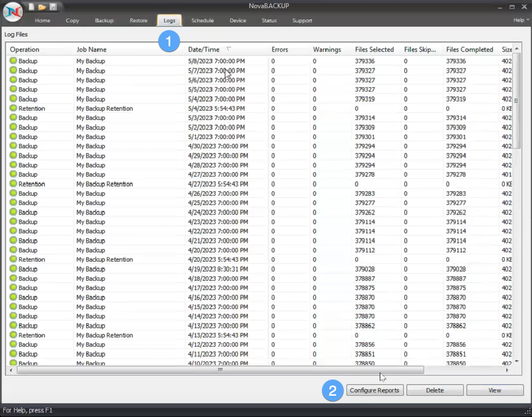The width and height of the screenshot is (532, 417).
Task: Select the 4/26/2023 7:00:00 PM log entry
Action: click(x=259, y=194)
